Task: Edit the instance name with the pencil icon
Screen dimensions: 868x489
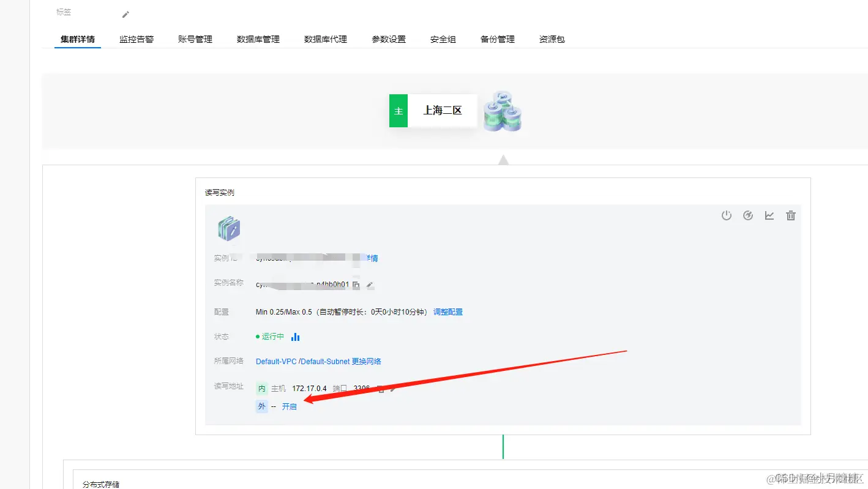Action: click(x=370, y=285)
